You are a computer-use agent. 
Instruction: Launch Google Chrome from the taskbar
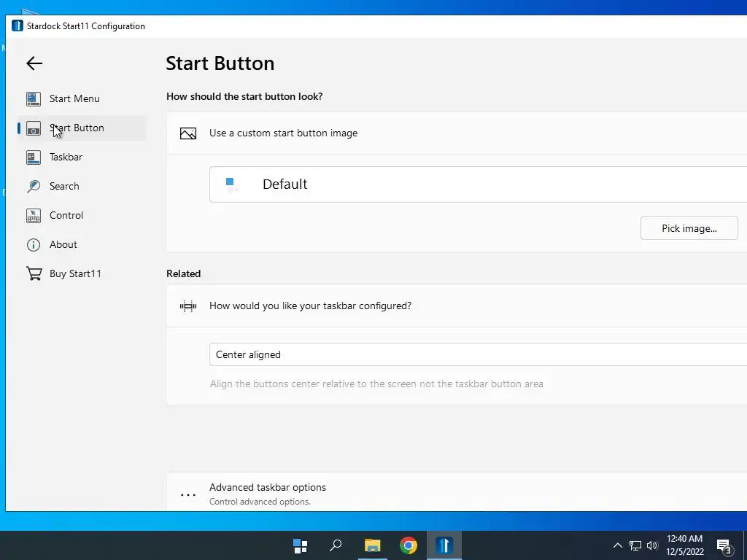tap(409, 545)
